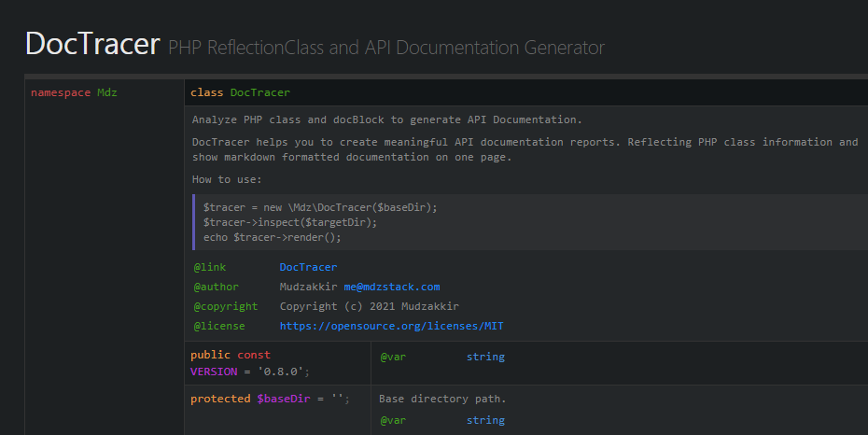Click the @license docblock tag
This screenshot has width=868, height=435.
point(219,326)
